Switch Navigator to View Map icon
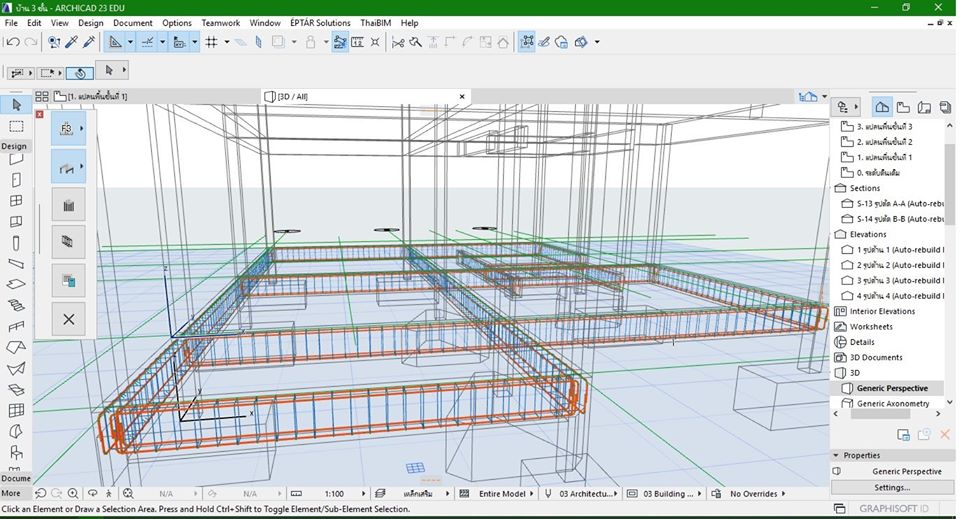This screenshot has width=960, height=519. pos(903,107)
